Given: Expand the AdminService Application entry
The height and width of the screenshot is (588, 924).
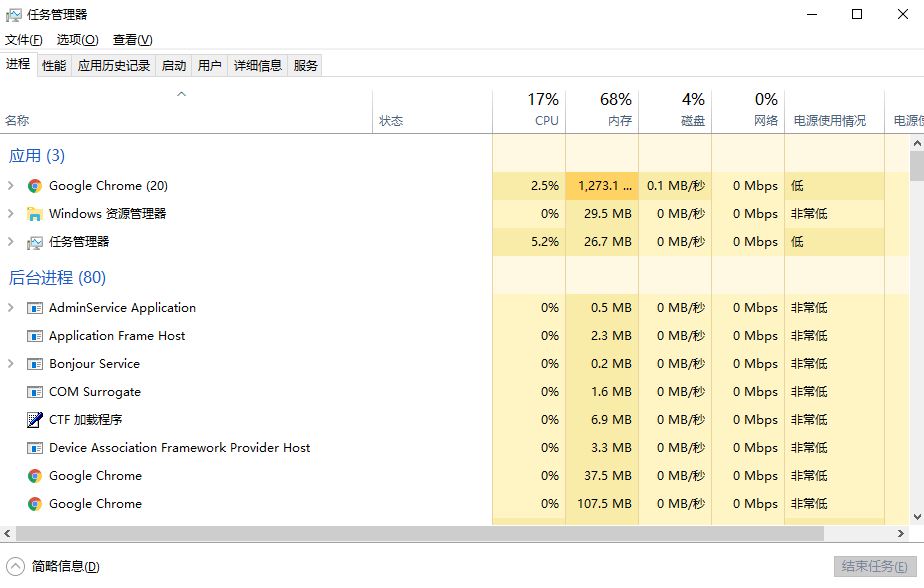Looking at the screenshot, I should pos(11,308).
